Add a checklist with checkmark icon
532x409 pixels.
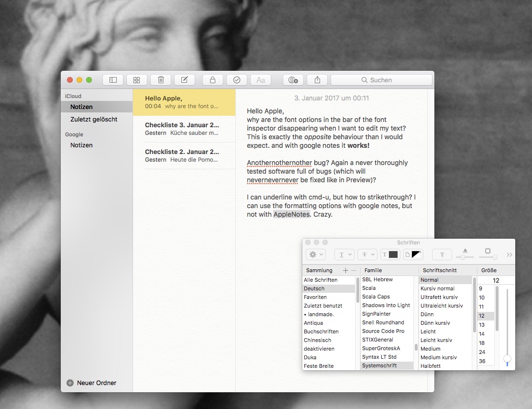[x=237, y=80]
